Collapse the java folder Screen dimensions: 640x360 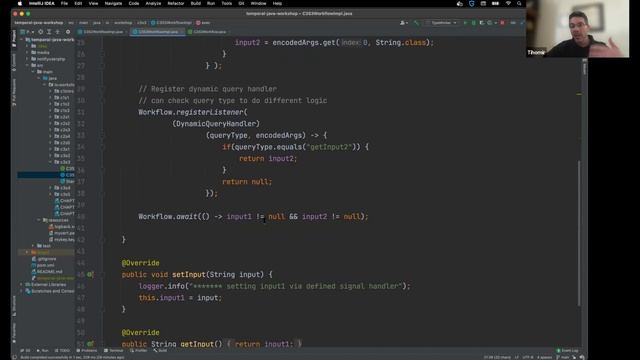pyautogui.click(x=40, y=78)
